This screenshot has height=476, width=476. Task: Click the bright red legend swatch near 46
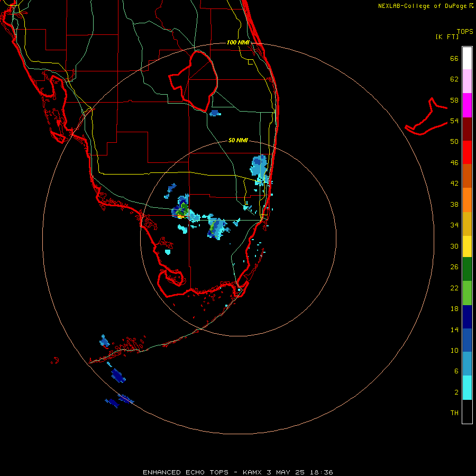467,152
